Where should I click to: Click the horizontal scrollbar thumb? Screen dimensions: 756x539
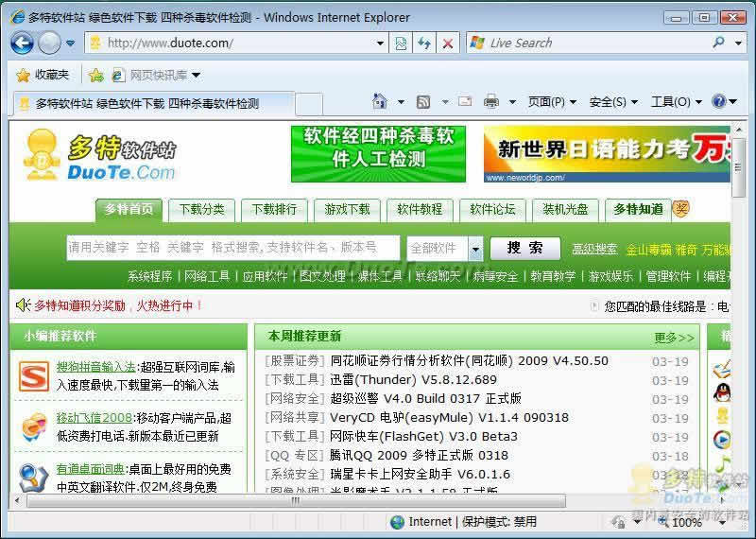tap(296, 501)
